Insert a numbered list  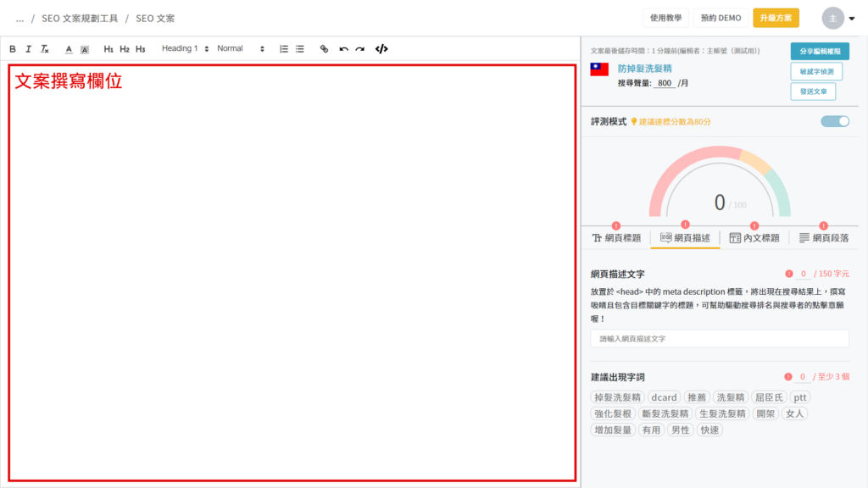[284, 49]
